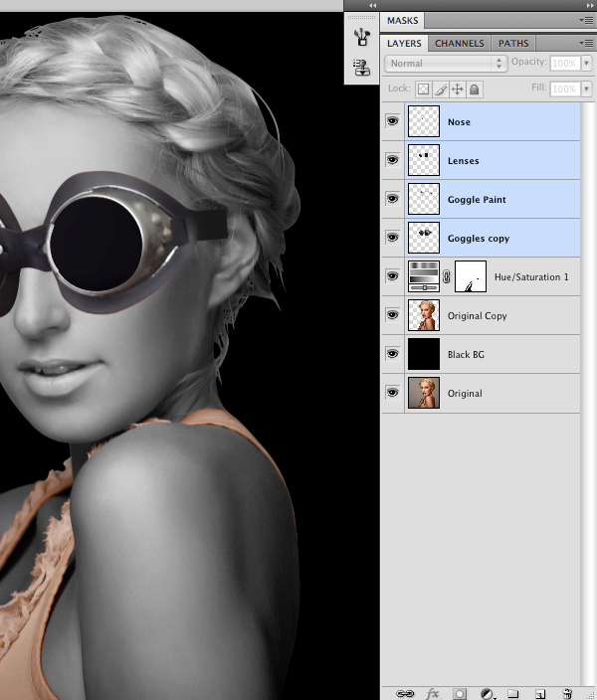Collapse panels with left double-arrow

(372, 5)
